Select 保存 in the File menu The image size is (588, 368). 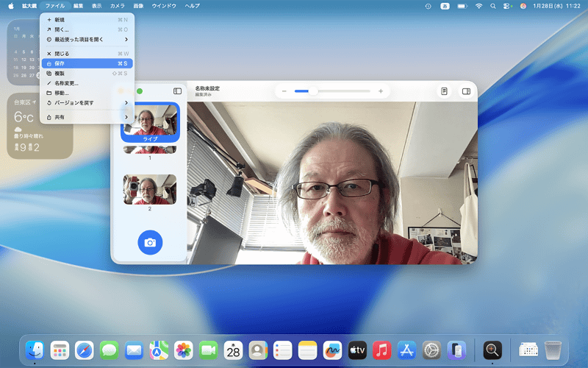tap(87, 63)
